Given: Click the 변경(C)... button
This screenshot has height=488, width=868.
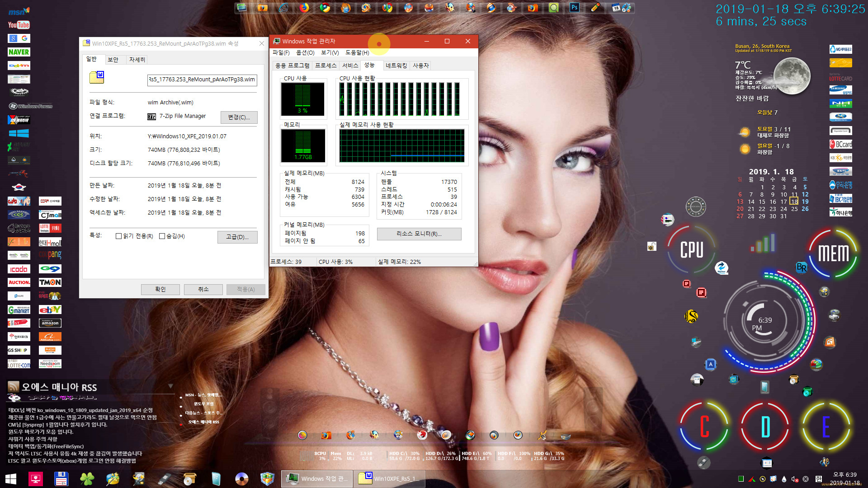Looking at the screenshot, I should tap(239, 117).
